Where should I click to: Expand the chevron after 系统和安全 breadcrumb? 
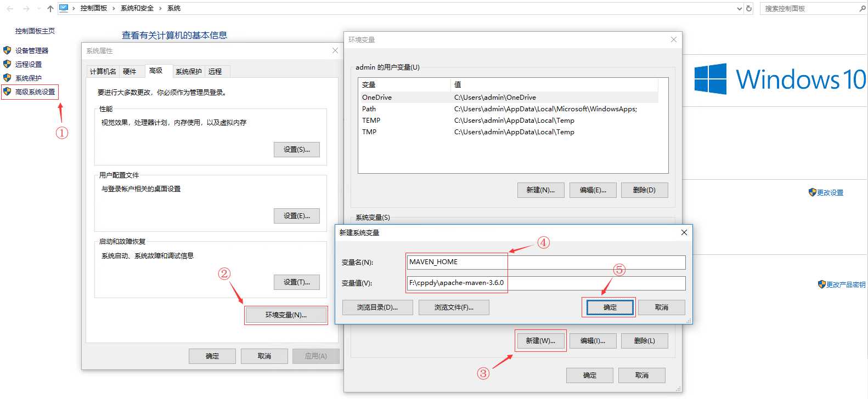pyautogui.click(x=160, y=8)
